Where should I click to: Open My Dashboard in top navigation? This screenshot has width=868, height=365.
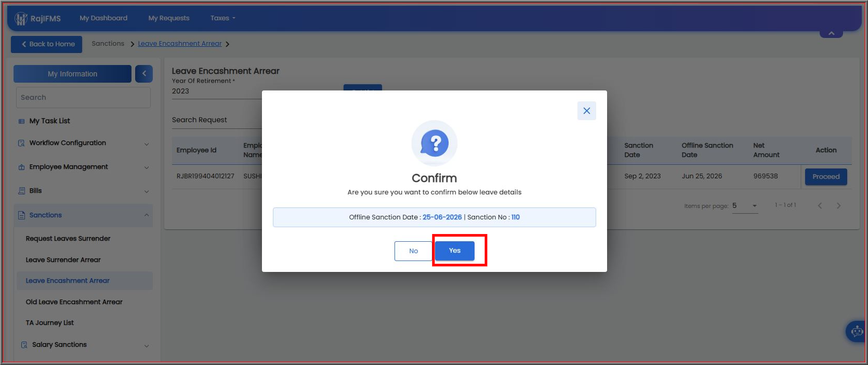103,18
